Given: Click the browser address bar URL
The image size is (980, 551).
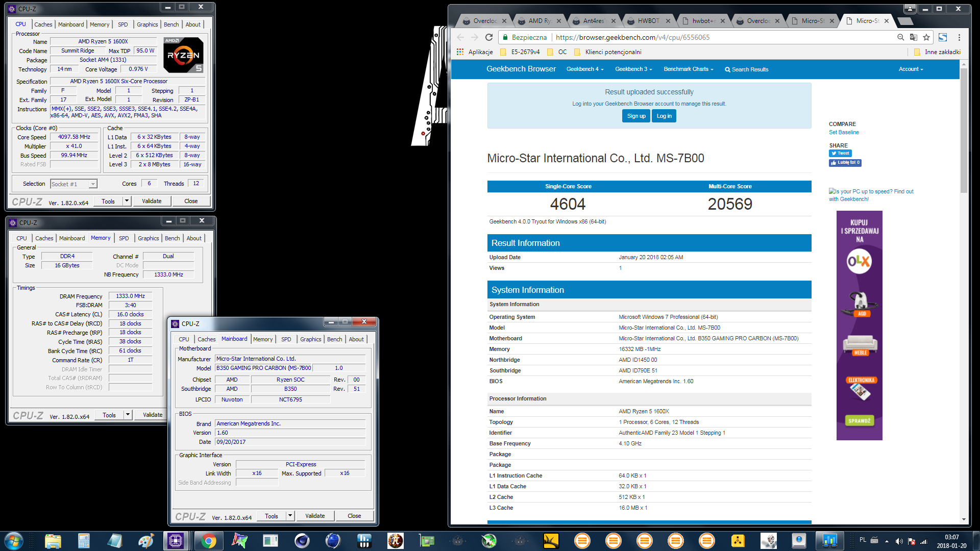Looking at the screenshot, I should click(x=632, y=37).
